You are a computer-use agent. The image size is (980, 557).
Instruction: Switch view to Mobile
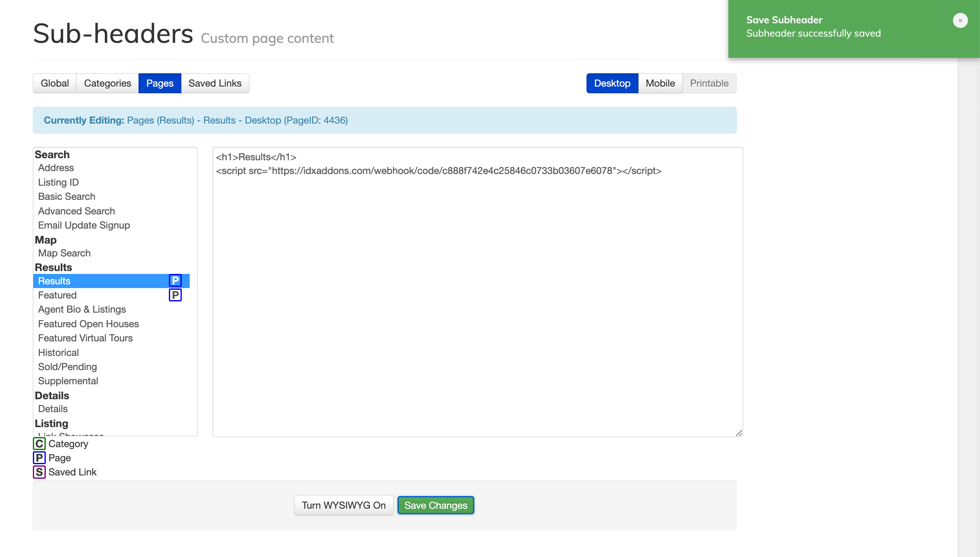[660, 83]
